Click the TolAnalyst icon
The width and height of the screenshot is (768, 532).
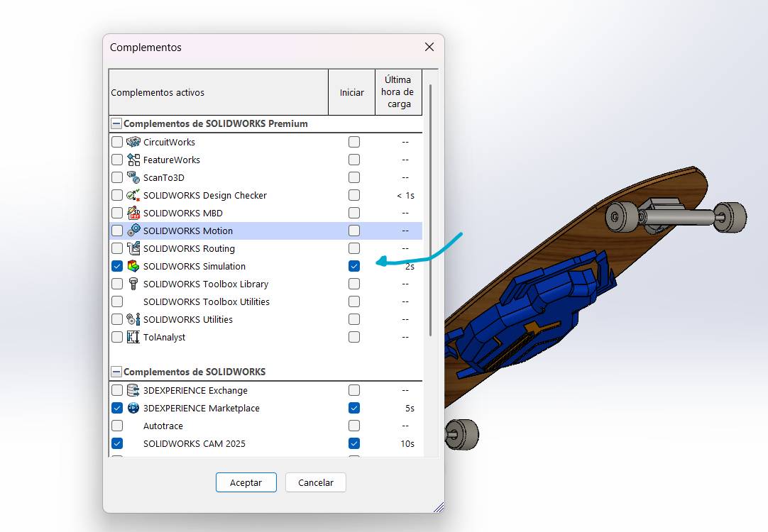133,337
